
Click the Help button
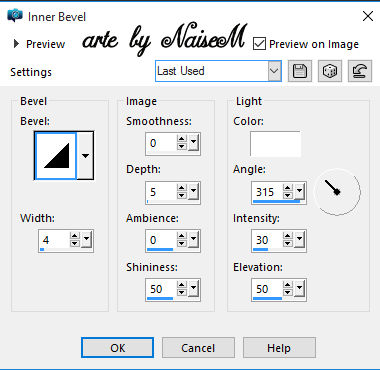279,348
